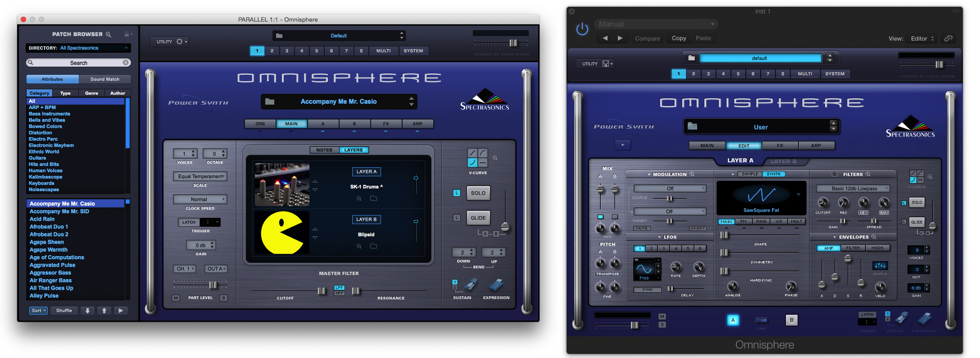Image resolution: width=980 pixels, height=358 pixels.
Task: Increase the Voices stepper in left window
Action: tap(193, 151)
